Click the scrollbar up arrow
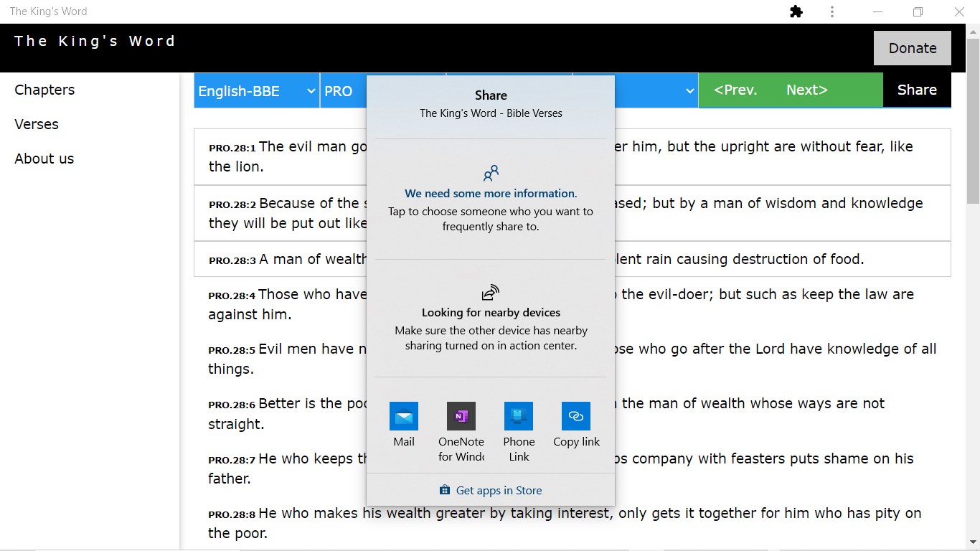Image resolution: width=980 pixels, height=551 pixels. tap(973, 30)
